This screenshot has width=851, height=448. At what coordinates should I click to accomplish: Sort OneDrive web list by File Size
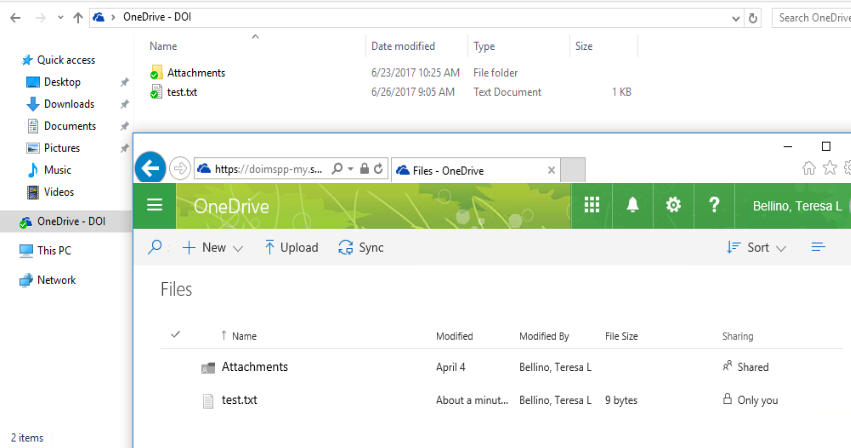[x=621, y=336]
